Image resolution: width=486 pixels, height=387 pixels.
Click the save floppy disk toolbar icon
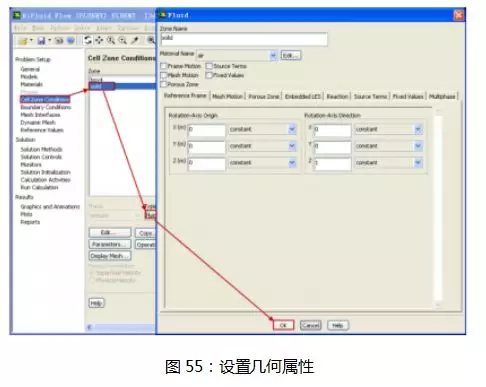[41, 41]
